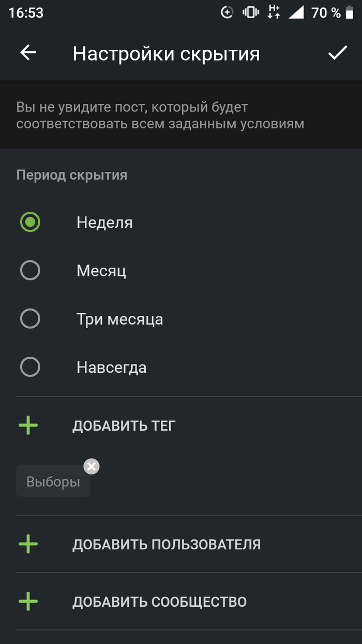Tap the Настройки скрытия title
The width and height of the screenshot is (362, 644).
pos(166,53)
